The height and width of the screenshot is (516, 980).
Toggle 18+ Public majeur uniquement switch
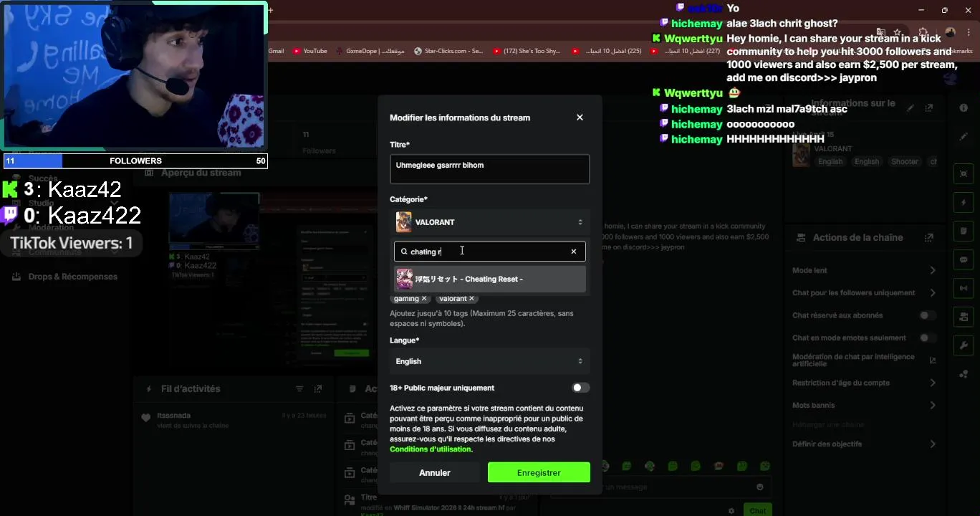pos(580,388)
